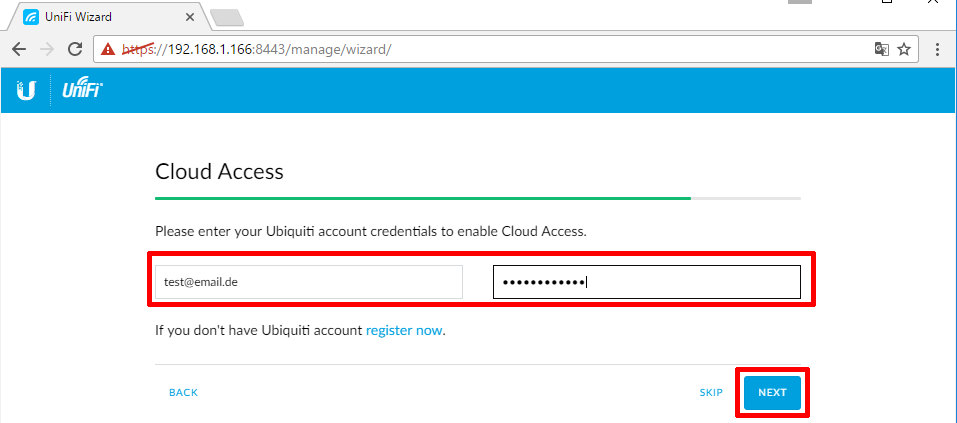The height and width of the screenshot is (423, 957).
Task: Focus the masked password field
Action: [647, 282]
